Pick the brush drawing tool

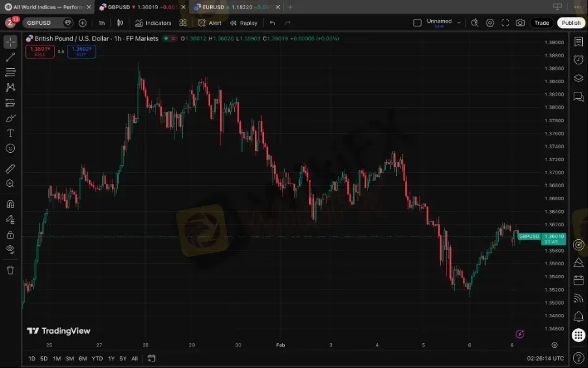pyautogui.click(x=10, y=118)
